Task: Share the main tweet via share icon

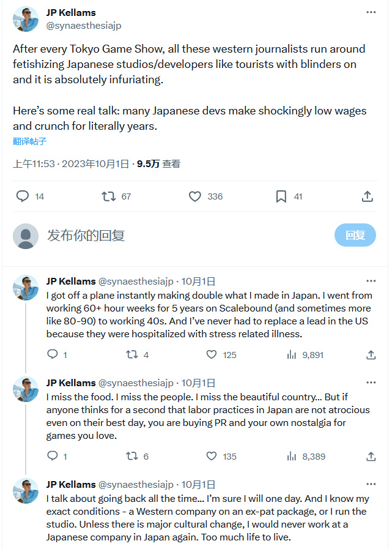Action: pyautogui.click(x=368, y=196)
